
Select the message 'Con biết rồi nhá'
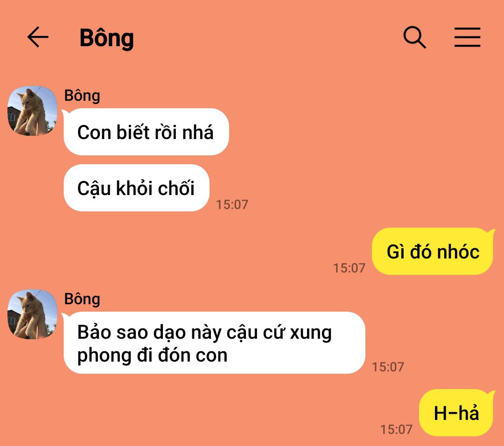[146, 132]
